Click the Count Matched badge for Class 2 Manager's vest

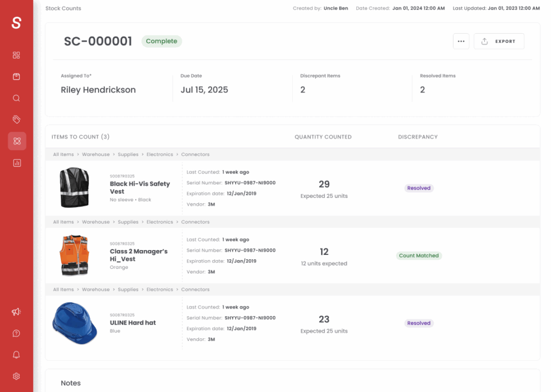(x=419, y=255)
